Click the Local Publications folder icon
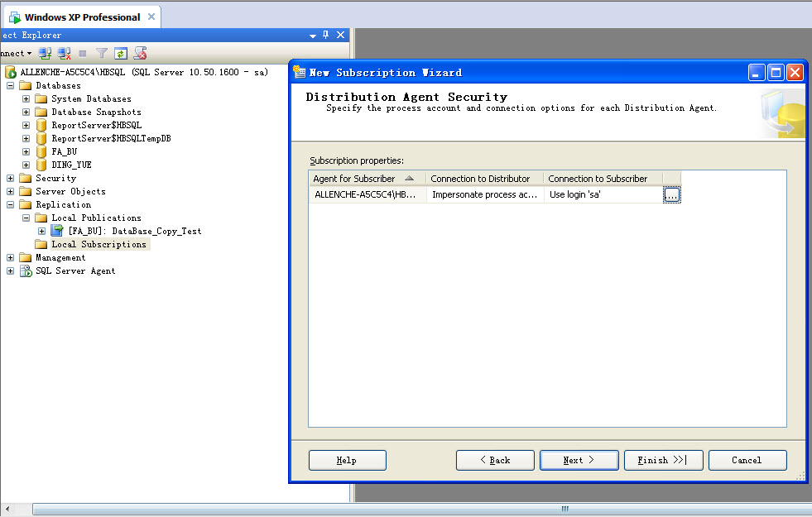Viewport: 812px width, 517px height. tap(41, 218)
